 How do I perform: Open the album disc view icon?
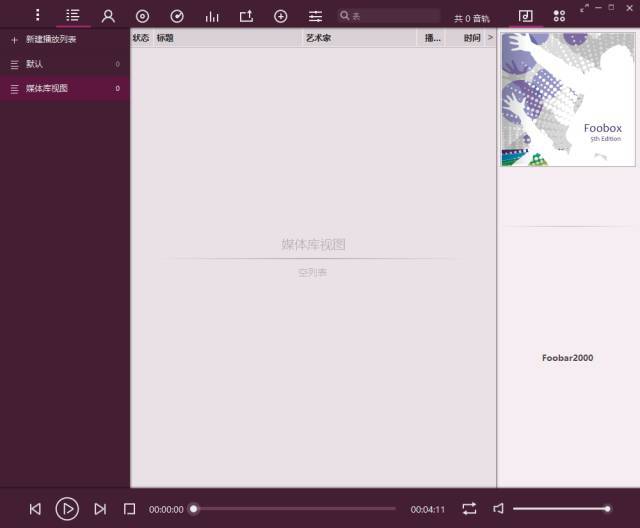142,16
